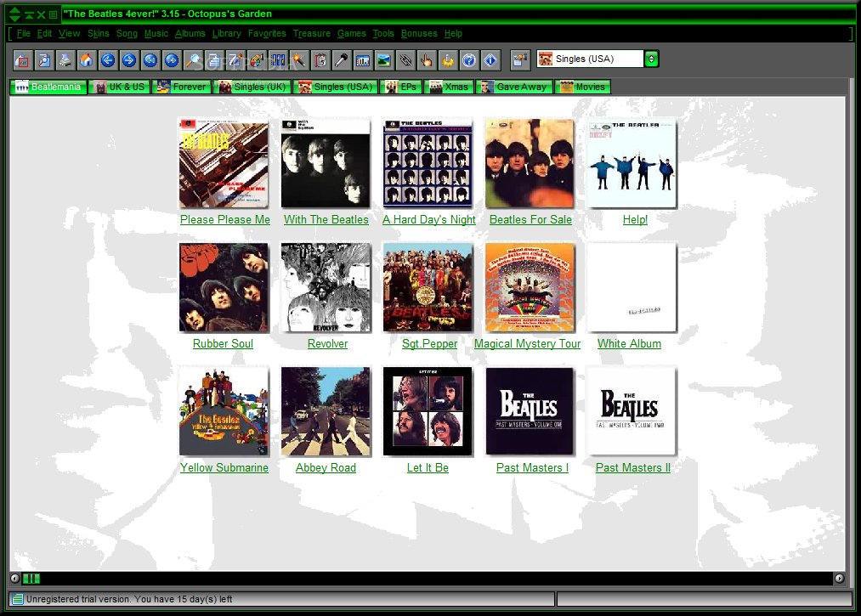Image resolution: width=861 pixels, height=616 pixels.
Task: Open print preview with the magnifier page icon
Action: [x=44, y=59]
